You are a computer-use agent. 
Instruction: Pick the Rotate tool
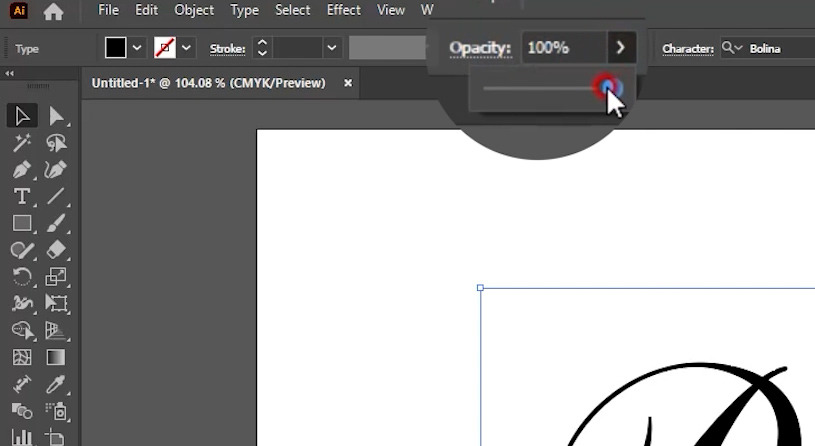coord(22,277)
